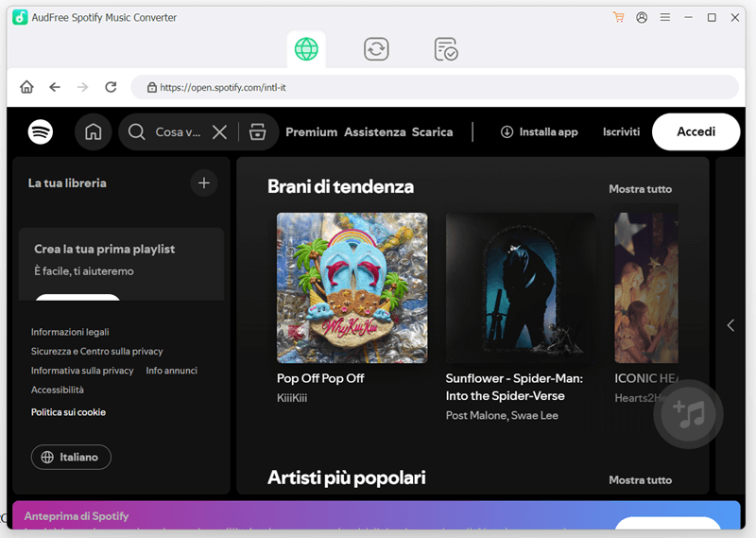Click the padlock site security icon
Image resolution: width=756 pixels, height=538 pixels.
(x=151, y=87)
